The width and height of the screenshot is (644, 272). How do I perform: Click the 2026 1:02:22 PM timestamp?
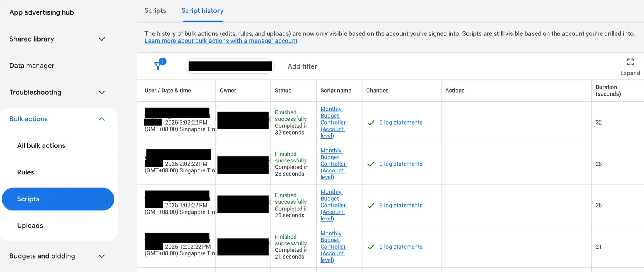[186, 206]
